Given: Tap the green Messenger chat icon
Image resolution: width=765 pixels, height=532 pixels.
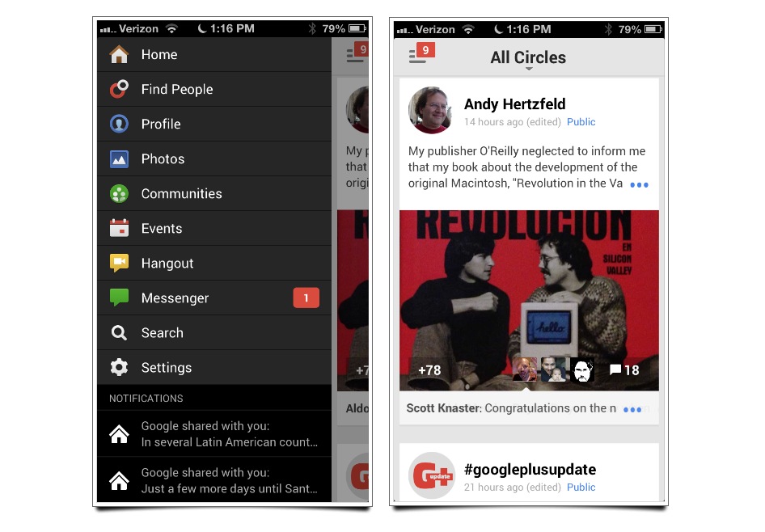Looking at the screenshot, I should point(119,298).
